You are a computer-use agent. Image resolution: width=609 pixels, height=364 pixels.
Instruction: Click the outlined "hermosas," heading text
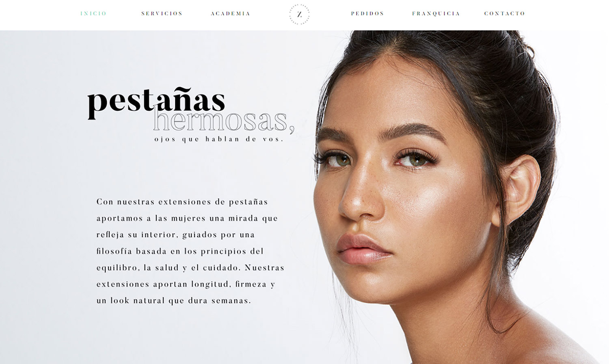tap(224, 120)
